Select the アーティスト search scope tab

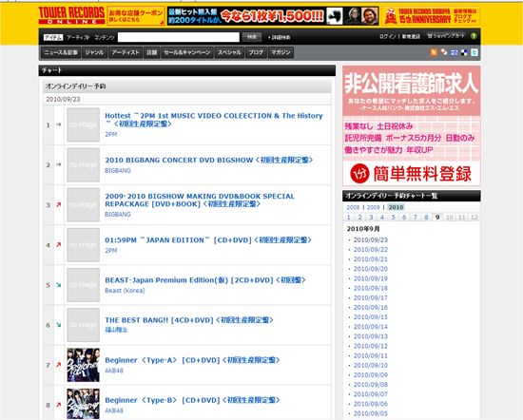pyautogui.click(x=78, y=37)
